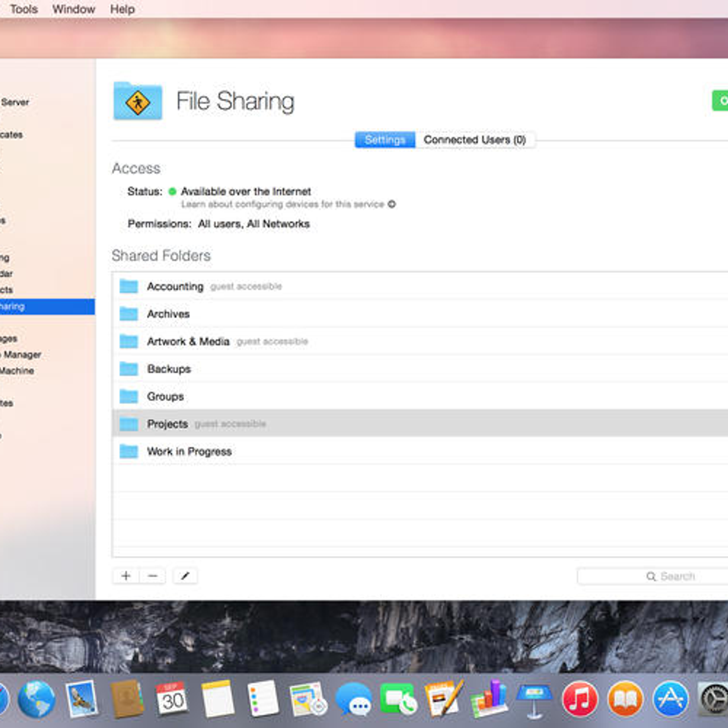Click the add shared folder plus button
This screenshot has height=728, width=728.
[x=126, y=576]
